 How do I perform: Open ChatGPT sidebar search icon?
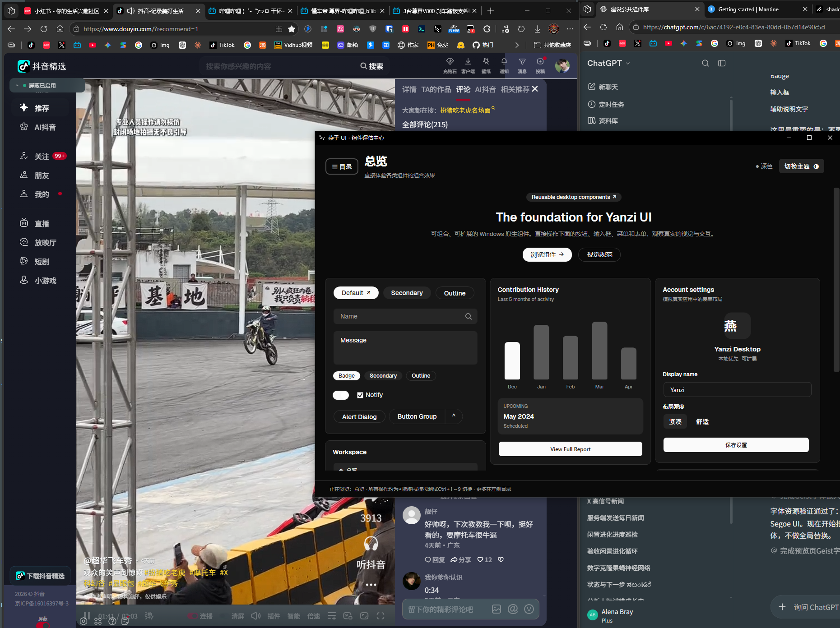coord(705,63)
